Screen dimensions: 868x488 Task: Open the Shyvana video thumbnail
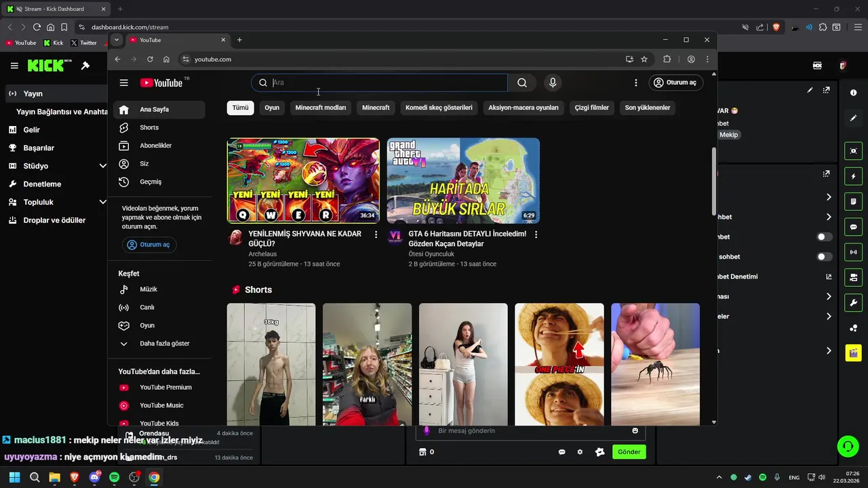click(x=303, y=180)
